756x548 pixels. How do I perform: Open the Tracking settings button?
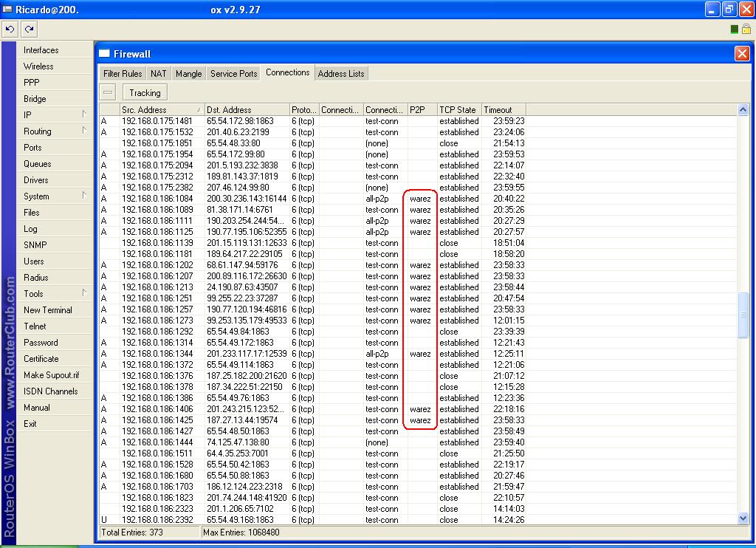click(145, 92)
